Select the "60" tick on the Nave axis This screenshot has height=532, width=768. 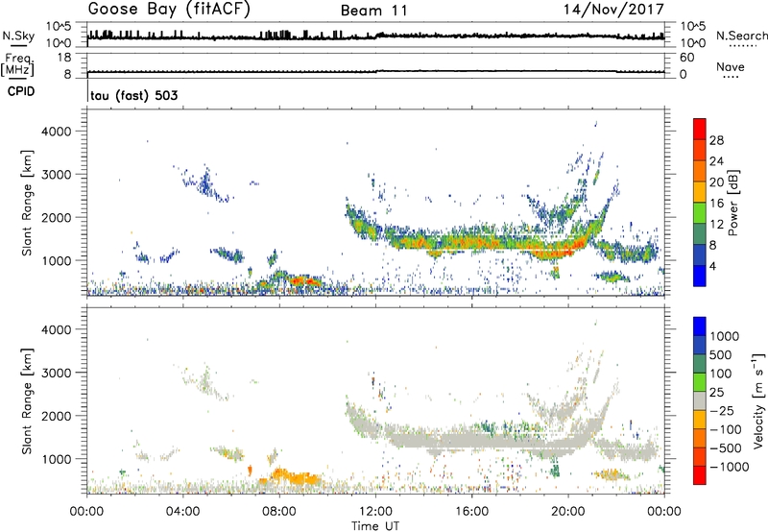686,58
